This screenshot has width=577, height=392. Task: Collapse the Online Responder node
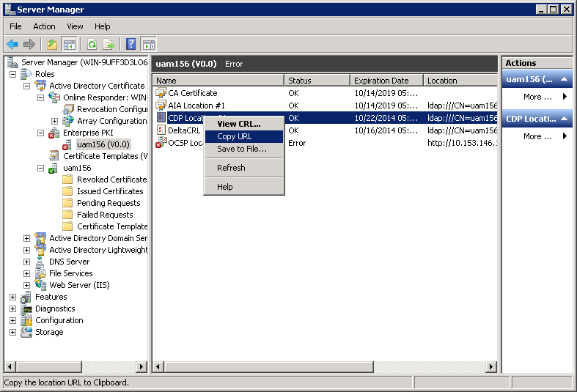41,97
